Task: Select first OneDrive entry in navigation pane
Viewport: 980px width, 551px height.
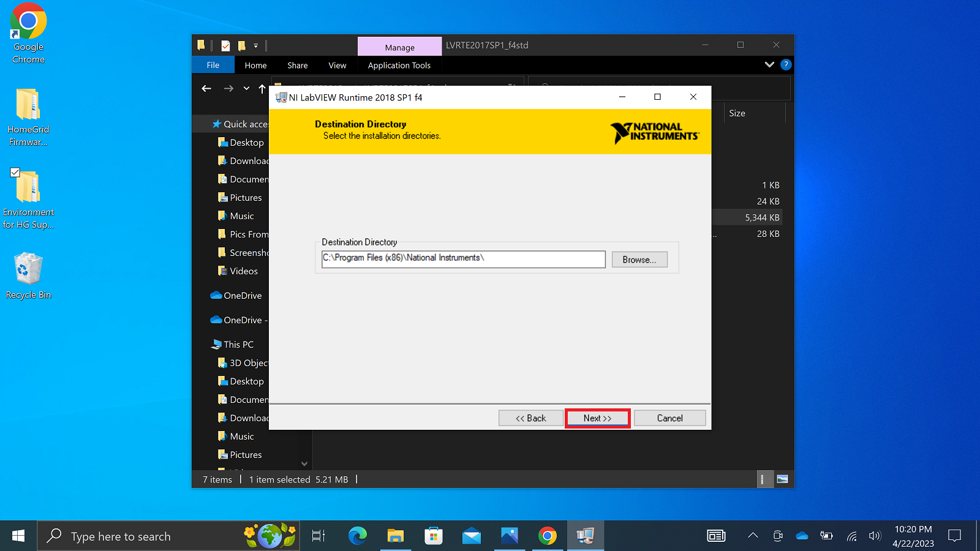Action: coord(236,295)
